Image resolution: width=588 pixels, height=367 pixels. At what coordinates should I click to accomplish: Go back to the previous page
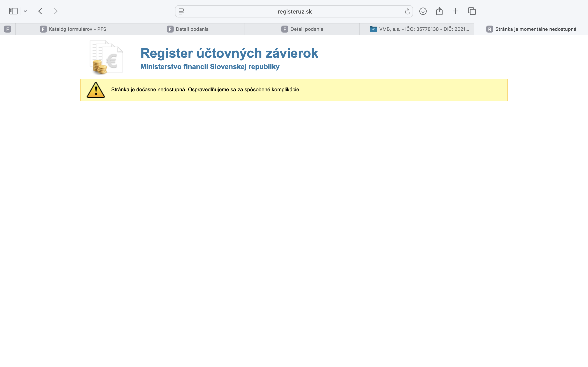point(40,11)
